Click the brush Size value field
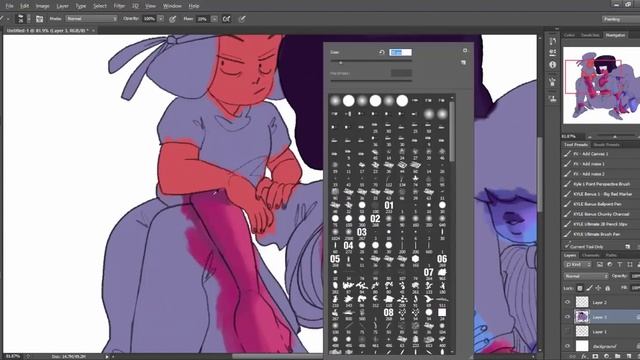 [x=400, y=52]
